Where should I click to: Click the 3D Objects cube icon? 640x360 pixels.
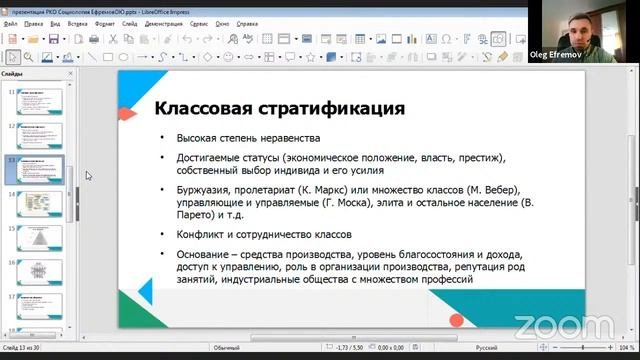331,57
